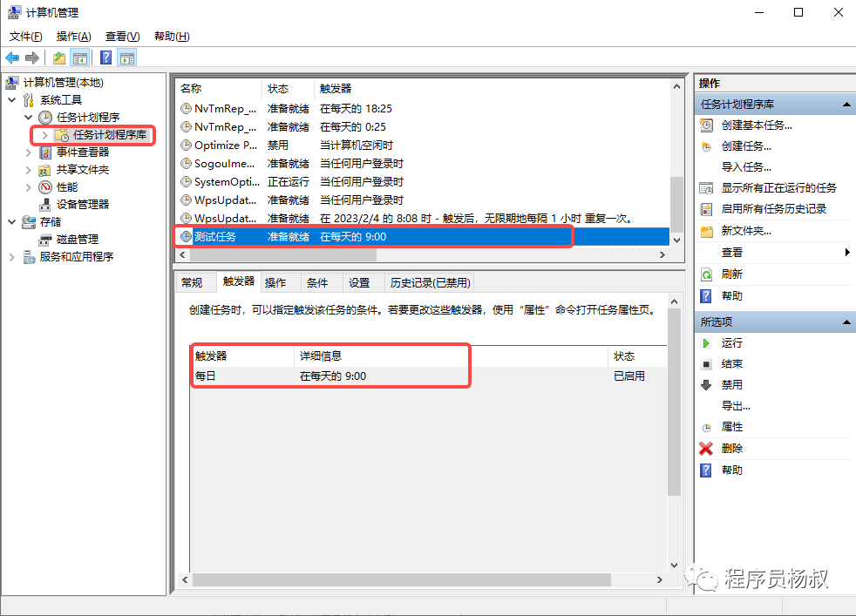Expand the 服务和应用程序 tree node
This screenshot has width=856, height=616.
coord(12,257)
